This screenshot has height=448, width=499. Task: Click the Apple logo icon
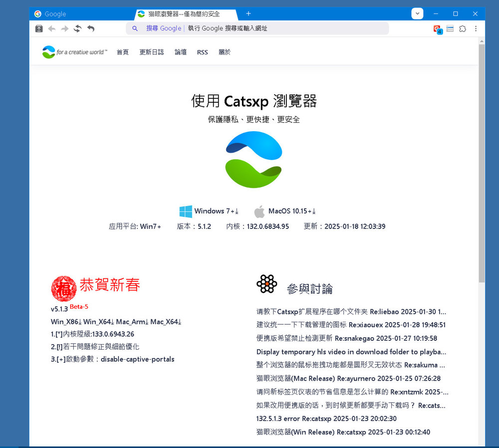coord(259,212)
